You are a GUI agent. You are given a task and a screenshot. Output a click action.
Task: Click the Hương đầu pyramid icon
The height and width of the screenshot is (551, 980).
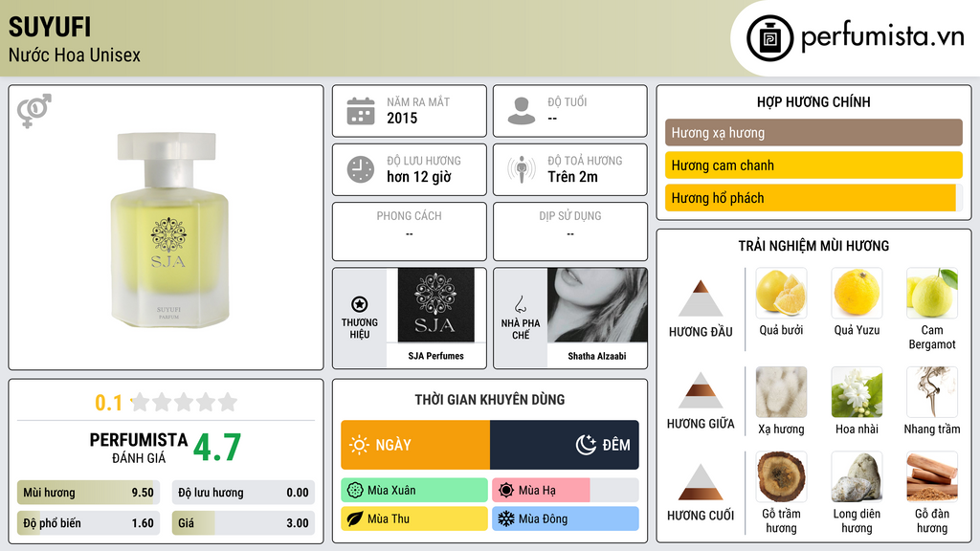pyautogui.click(x=701, y=298)
